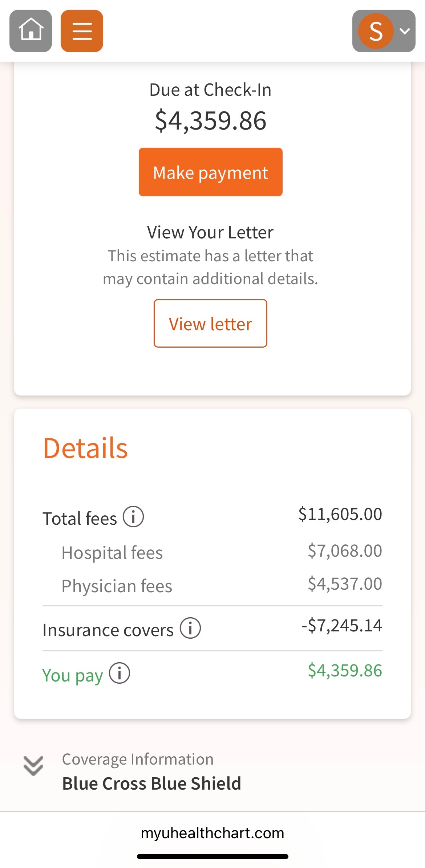Viewport: 425px width, 868px height.
Task: Open the orange hamburger menu
Action: click(82, 31)
